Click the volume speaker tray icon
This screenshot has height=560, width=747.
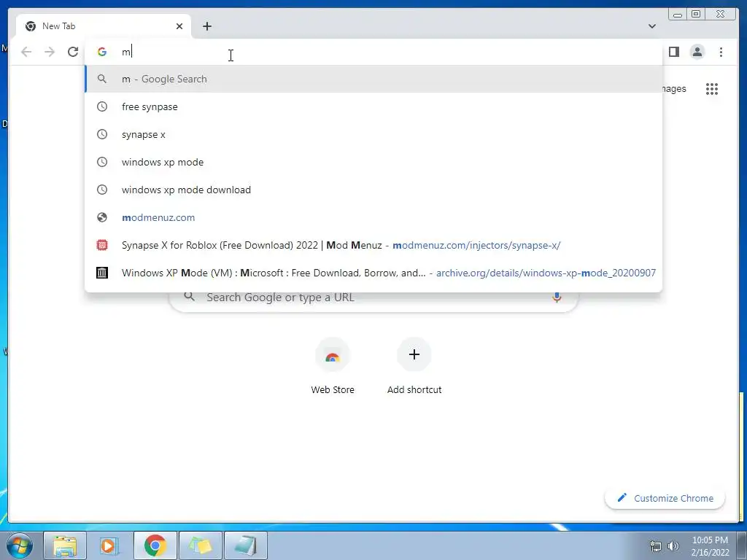click(673, 545)
